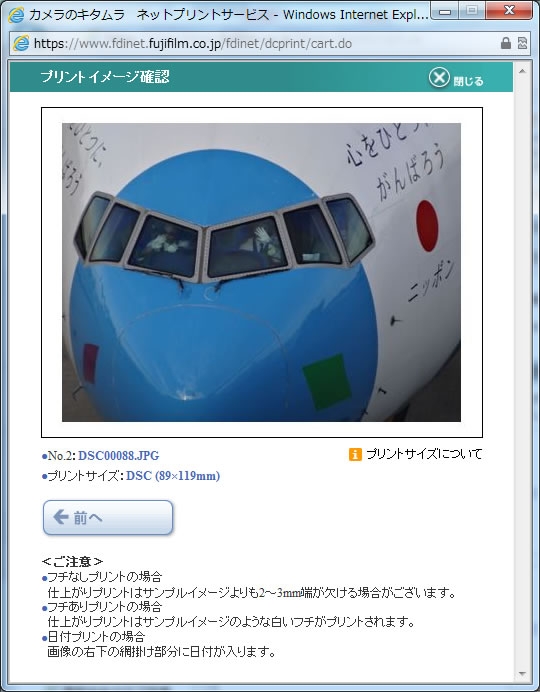
Task: Click the compatibility view icon in address bar
Action: [x=522, y=43]
